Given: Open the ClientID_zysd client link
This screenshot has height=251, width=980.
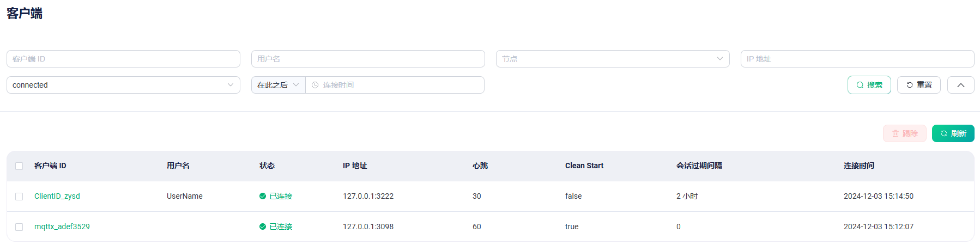Looking at the screenshot, I should [x=57, y=196].
